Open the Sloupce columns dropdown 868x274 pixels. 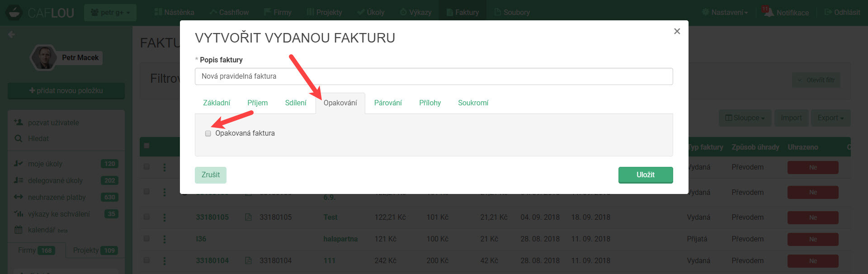pos(745,118)
